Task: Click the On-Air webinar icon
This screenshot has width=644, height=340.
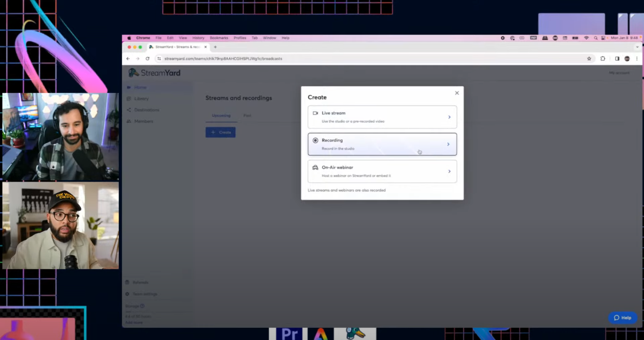Action: tap(315, 167)
